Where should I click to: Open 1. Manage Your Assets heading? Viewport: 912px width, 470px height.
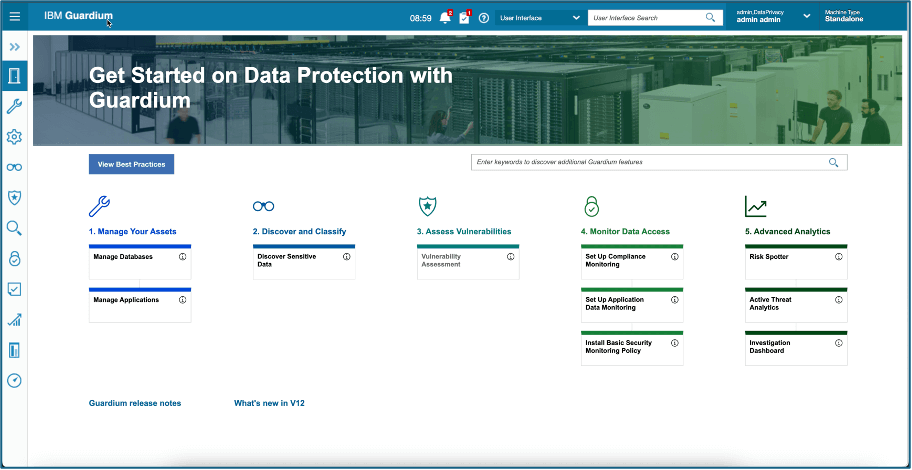pos(133,232)
